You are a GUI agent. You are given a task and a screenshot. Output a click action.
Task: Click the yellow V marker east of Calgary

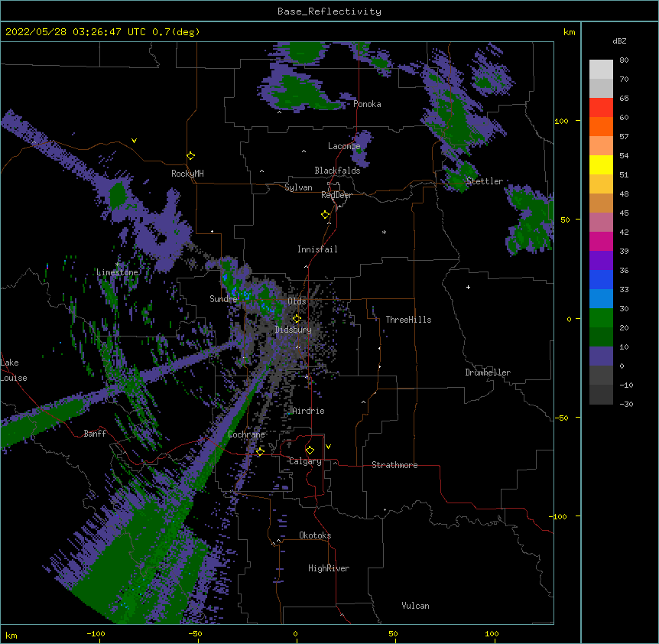click(x=328, y=447)
